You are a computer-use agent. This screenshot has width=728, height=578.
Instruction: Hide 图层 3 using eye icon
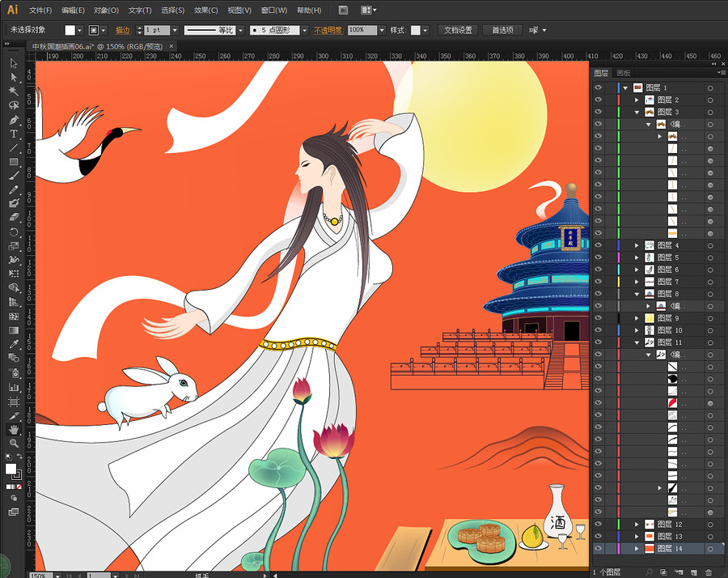pos(598,112)
